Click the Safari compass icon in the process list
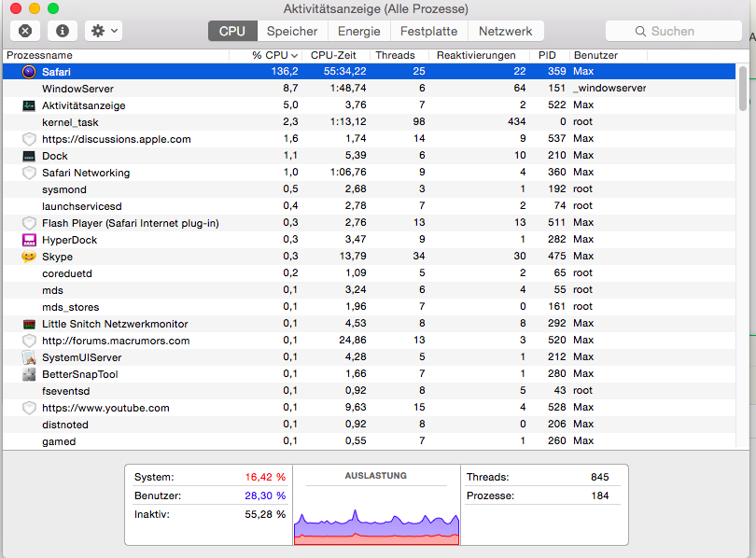 (x=29, y=72)
